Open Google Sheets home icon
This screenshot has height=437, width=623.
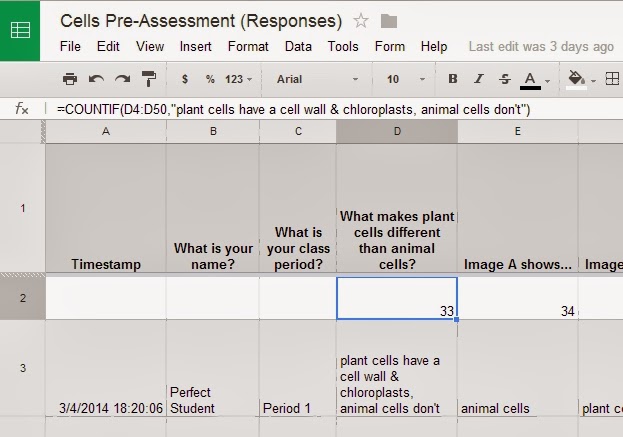(x=20, y=31)
